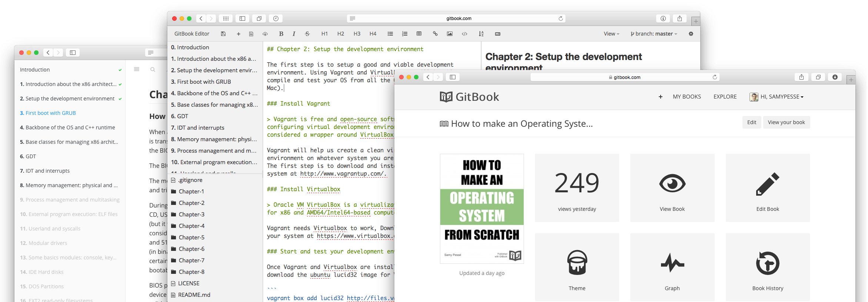Open 4. Backbone of the OS chapter in reader

pyautogui.click(x=67, y=127)
